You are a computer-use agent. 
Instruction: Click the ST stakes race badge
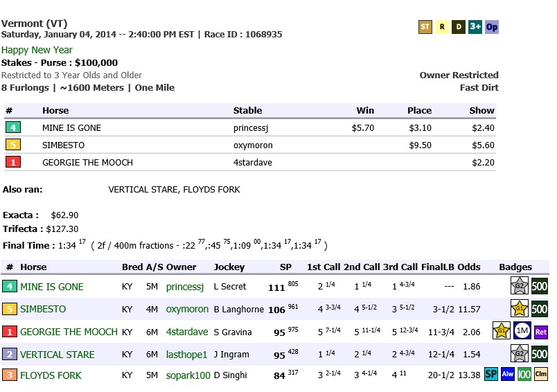point(425,28)
